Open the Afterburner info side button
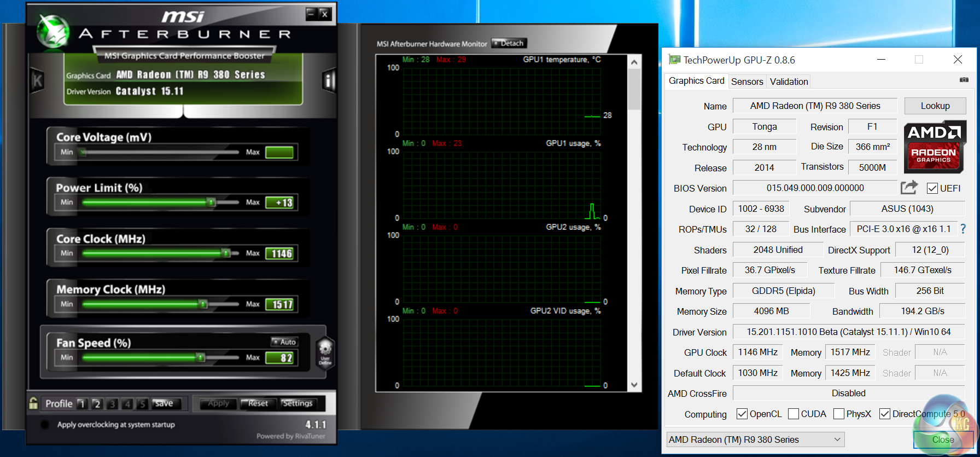Image resolution: width=980 pixels, height=457 pixels. point(328,81)
